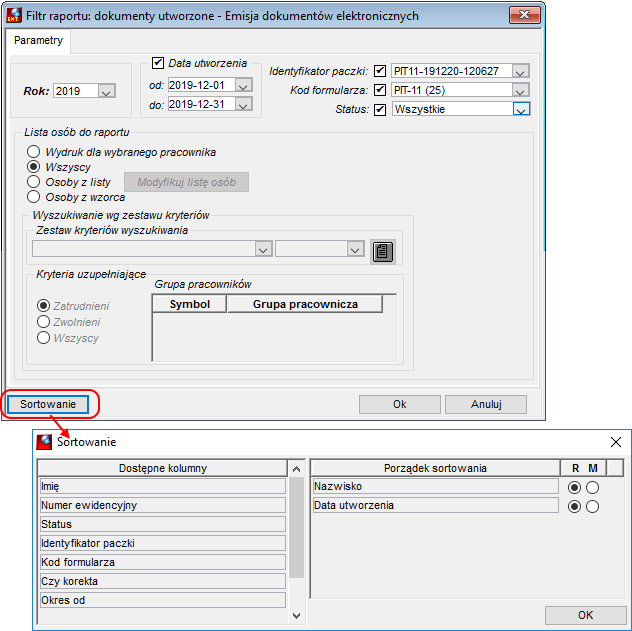
Task: Click the Dostępne kolumny header
Action: (x=162, y=468)
